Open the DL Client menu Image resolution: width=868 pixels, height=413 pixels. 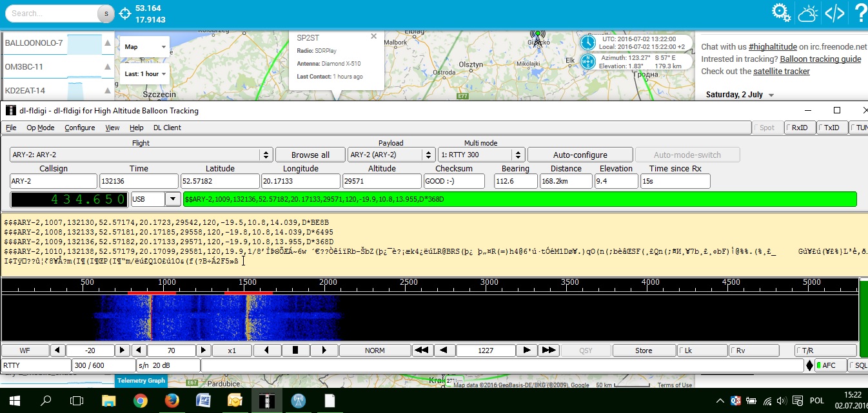click(x=167, y=128)
